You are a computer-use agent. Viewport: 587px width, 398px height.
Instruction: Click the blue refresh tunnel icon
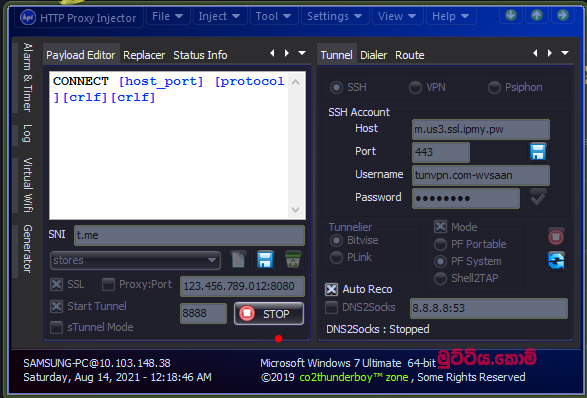pos(556,261)
